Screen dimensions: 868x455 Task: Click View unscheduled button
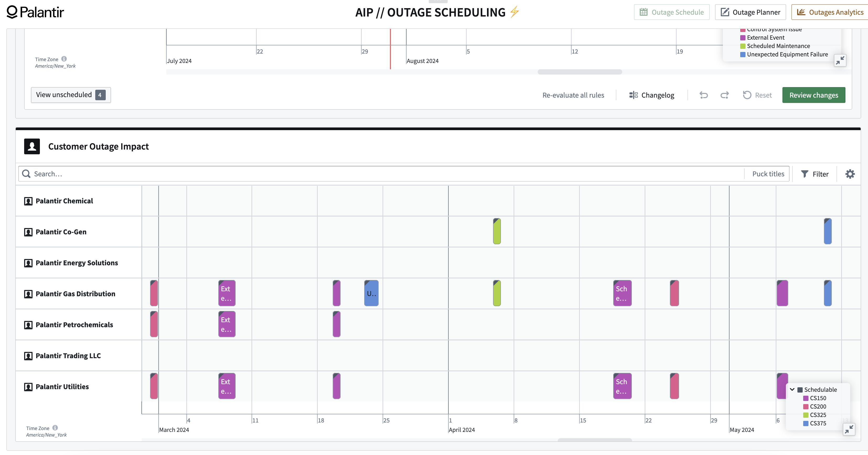coord(71,95)
